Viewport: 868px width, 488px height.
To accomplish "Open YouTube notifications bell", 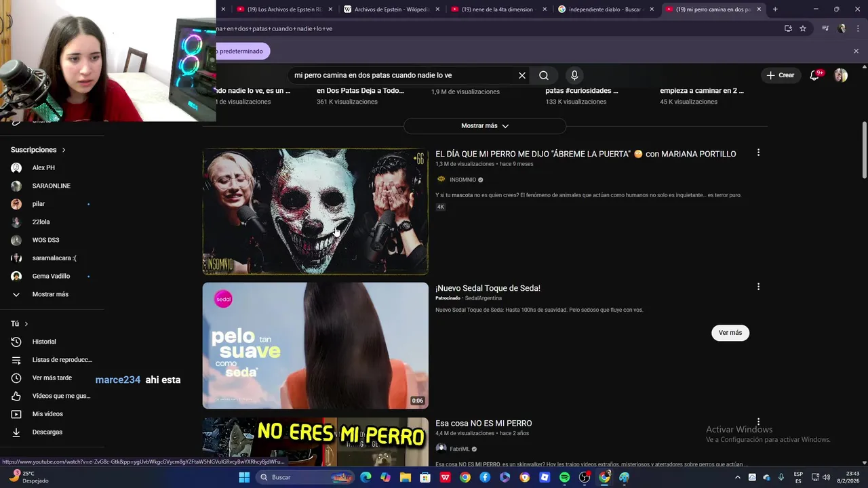I will tap(814, 75).
